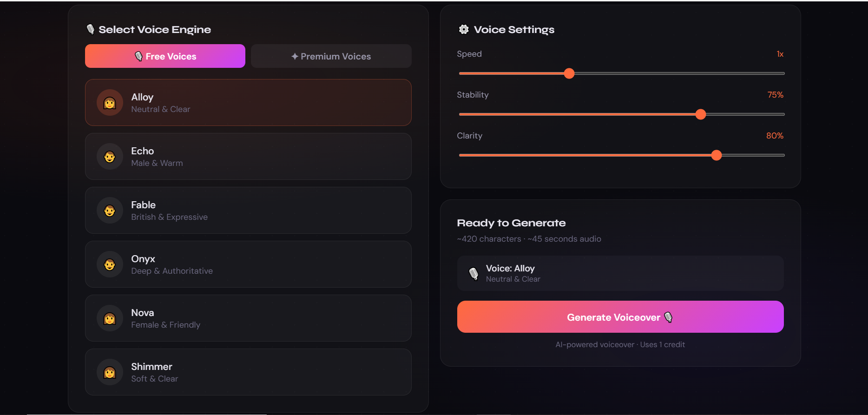The height and width of the screenshot is (415, 868).
Task: Click the avatar icon for the Fable voice
Action: click(110, 210)
